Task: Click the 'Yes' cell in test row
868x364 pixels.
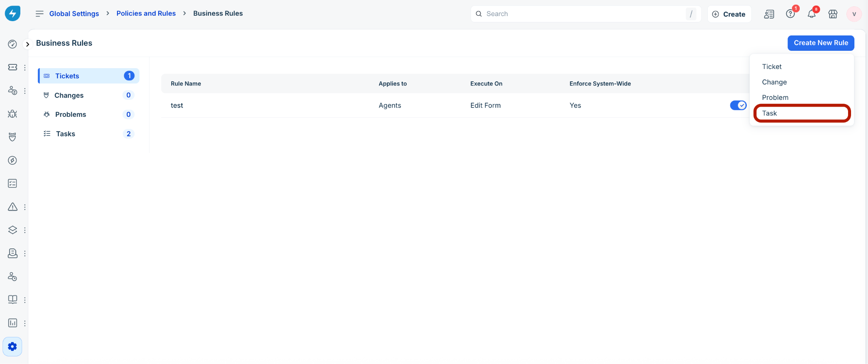Action: pos(575,105)
